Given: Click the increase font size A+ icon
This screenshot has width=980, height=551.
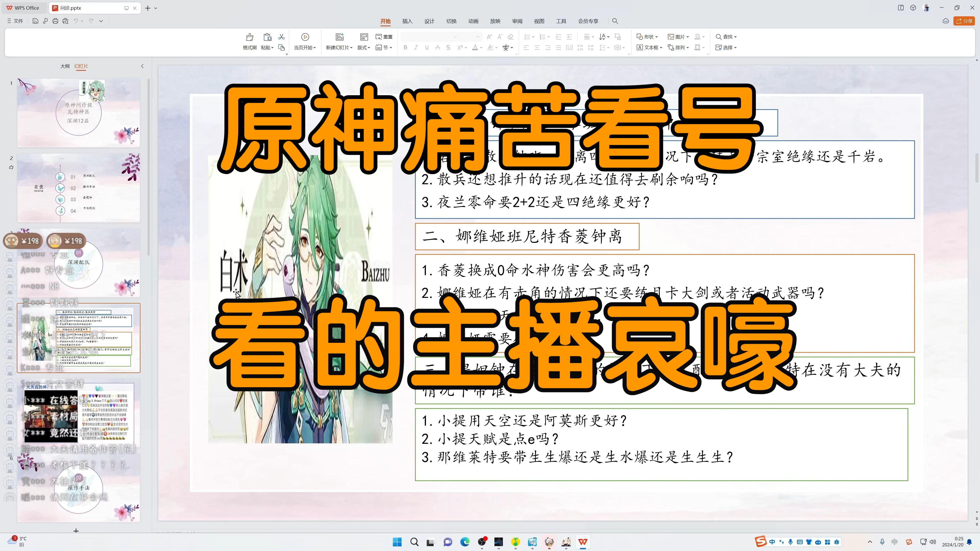Looking at the screenshot, I should coord(490,37).
